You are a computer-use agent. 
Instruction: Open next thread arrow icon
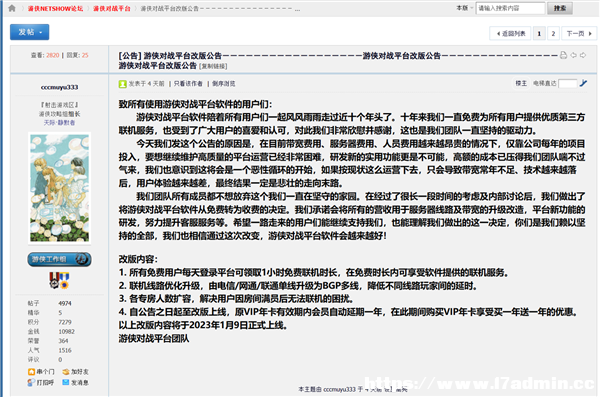583,55
